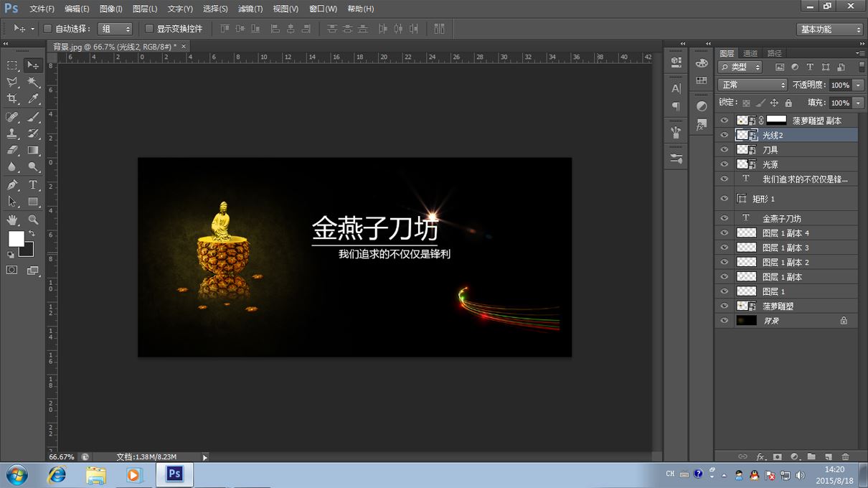Hide the 图层 1 副本 4 layer

pos(724,233)
